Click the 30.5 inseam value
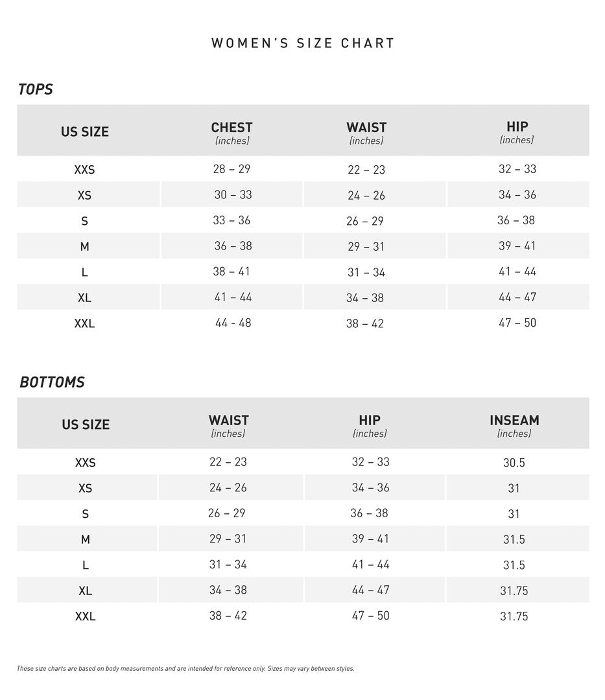The height and width of the screenshot is (700, 605). [x=514, y=463]
